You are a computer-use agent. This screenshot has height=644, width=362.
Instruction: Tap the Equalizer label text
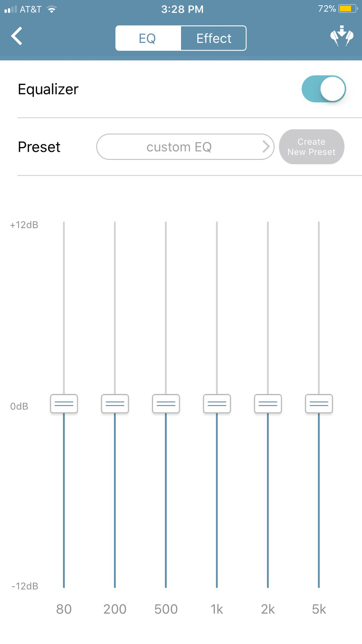coord(48,89)
